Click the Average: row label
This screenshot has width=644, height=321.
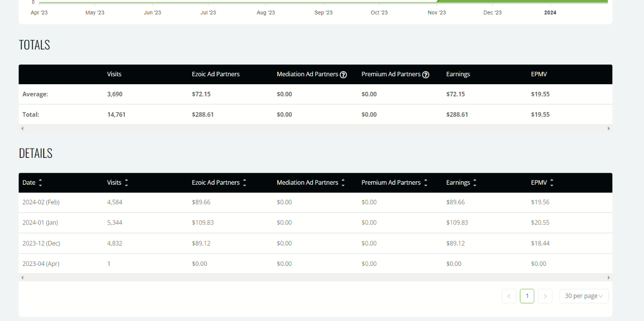coord(35,94)
